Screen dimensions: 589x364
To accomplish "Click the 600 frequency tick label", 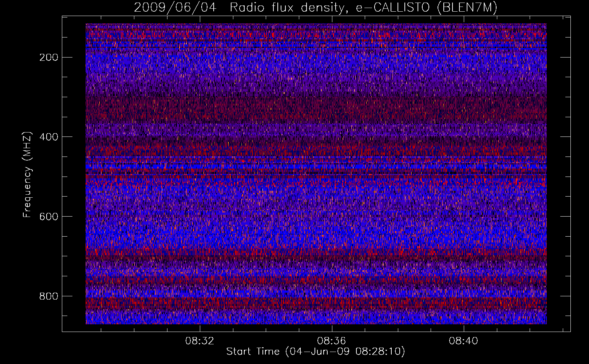I will [x=48, y=217].
